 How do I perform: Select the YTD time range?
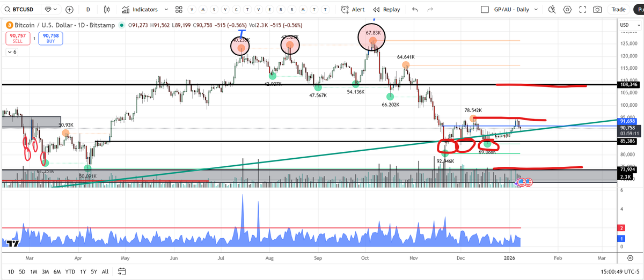(70, 271)
